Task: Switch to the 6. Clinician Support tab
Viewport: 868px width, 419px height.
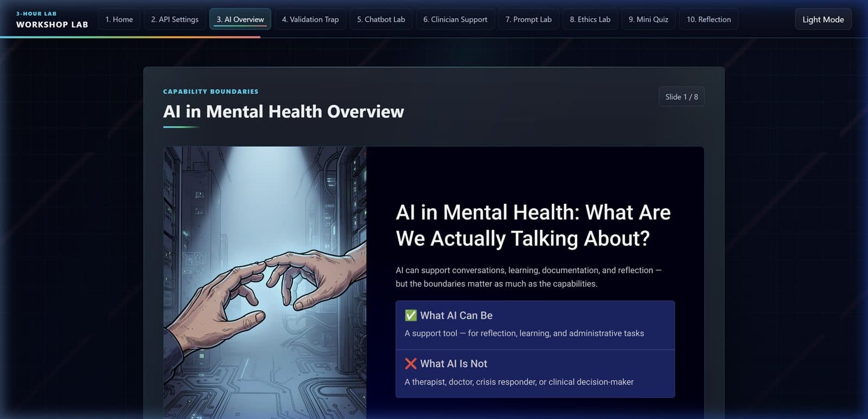Action: click(455, 20)
